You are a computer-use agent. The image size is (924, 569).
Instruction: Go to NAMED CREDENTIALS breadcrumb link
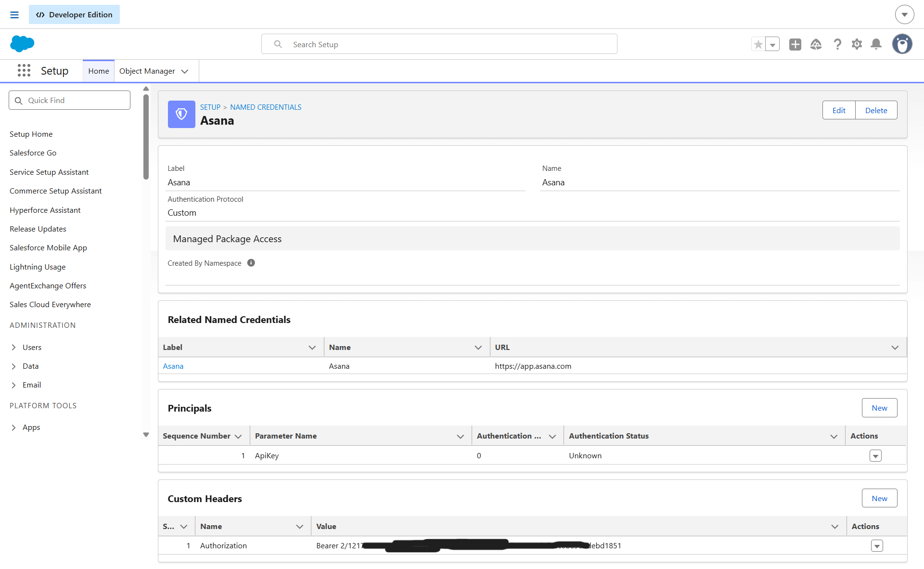266,107
